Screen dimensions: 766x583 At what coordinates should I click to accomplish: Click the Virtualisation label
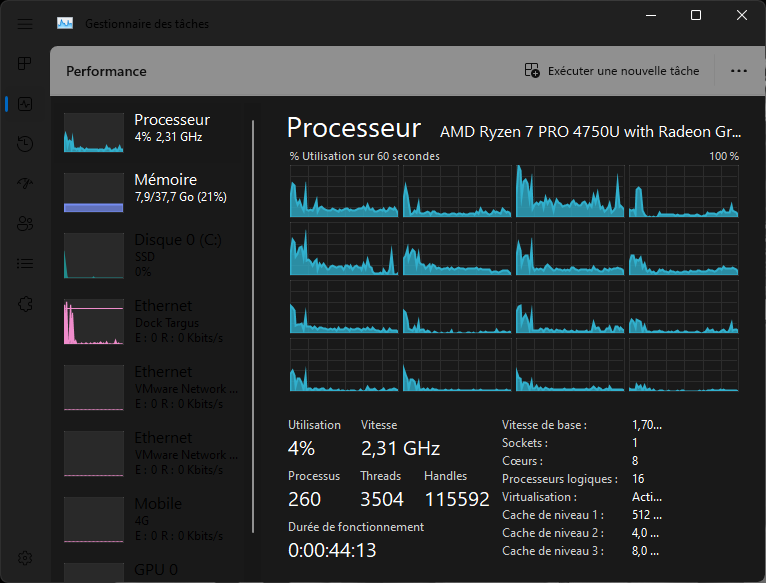click(539, 497)
